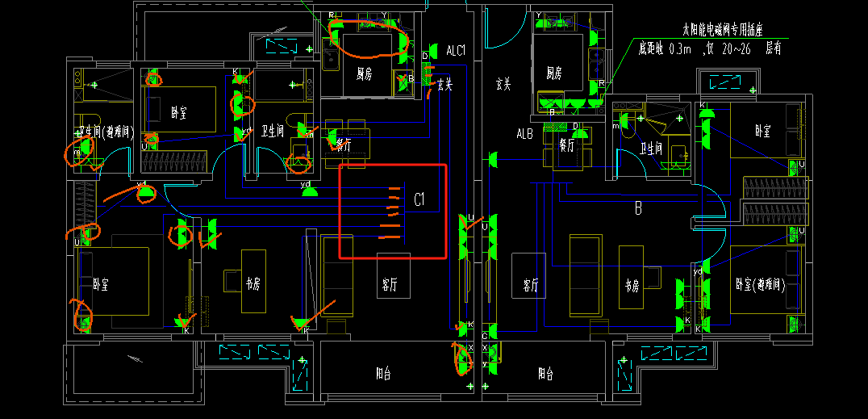Click the 书房 label in unit B

click(x=632, y=286)
